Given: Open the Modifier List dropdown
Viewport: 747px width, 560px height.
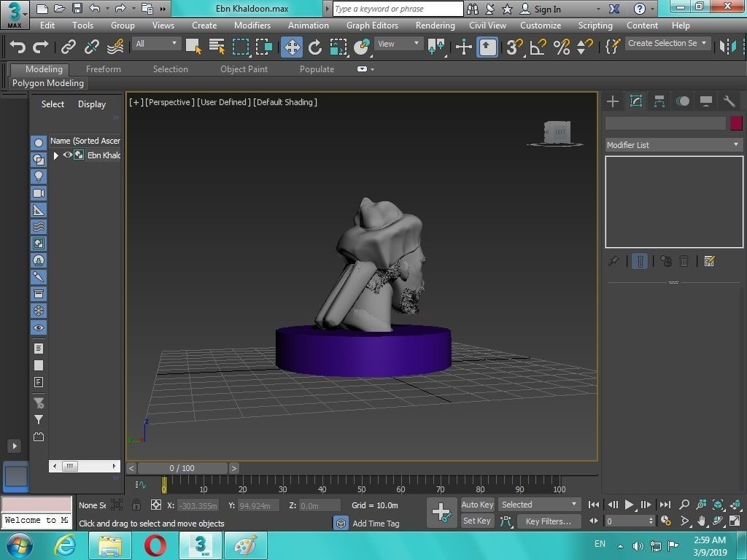Looking at the screenshot, I should pos(673,145).
